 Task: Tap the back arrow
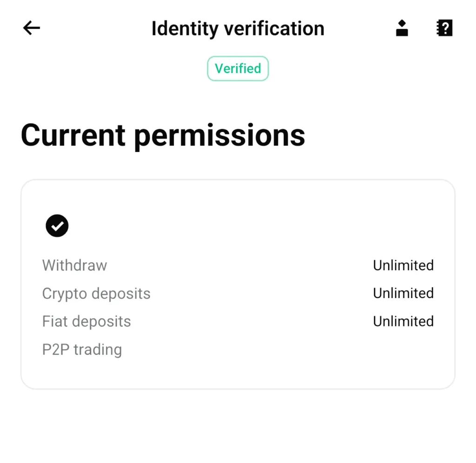32,28
